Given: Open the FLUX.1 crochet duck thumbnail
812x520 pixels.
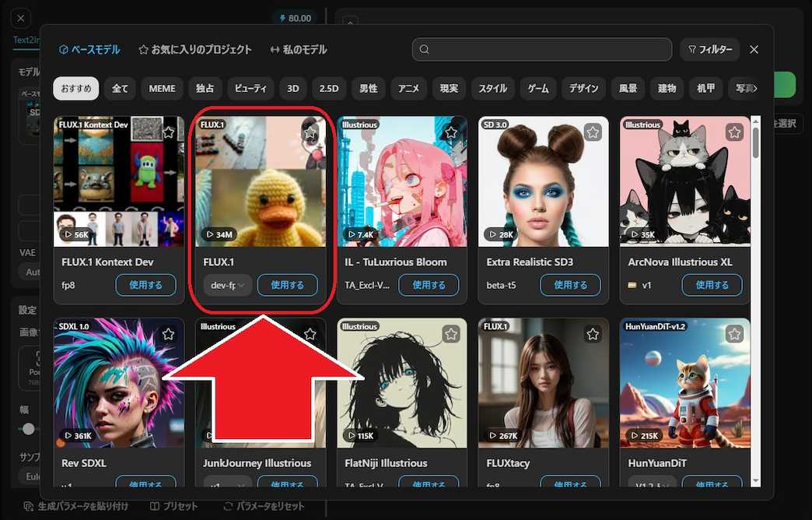Looking at the screenshot, I should coord(261,181).
